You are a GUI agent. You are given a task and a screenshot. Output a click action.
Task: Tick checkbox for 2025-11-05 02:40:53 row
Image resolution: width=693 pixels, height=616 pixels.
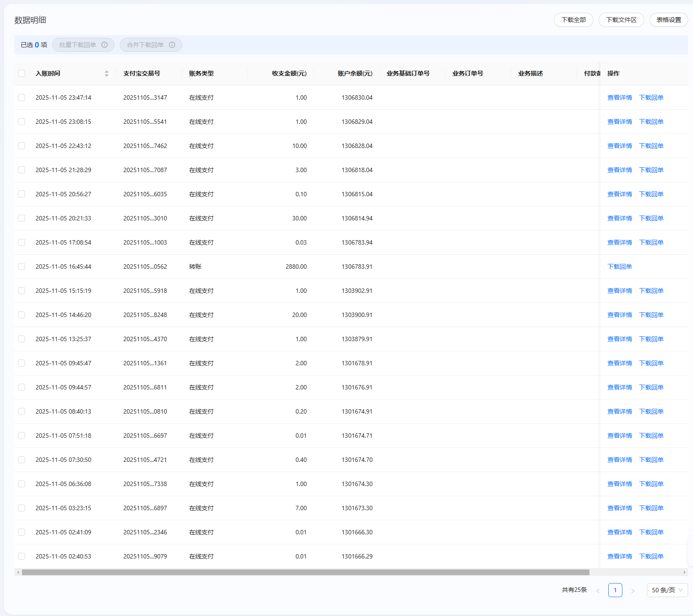pos(22,556)
